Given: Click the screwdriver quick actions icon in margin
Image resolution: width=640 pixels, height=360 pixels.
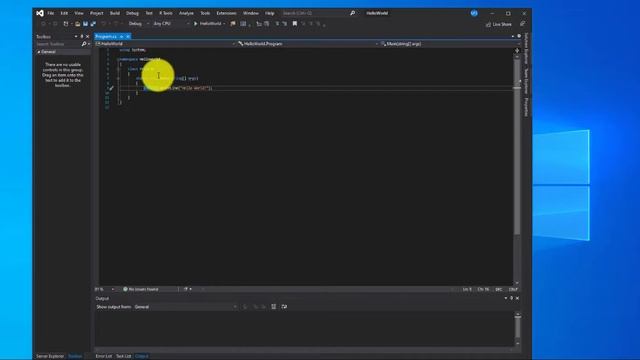Looking at the screenshot, I should (111, 88).
